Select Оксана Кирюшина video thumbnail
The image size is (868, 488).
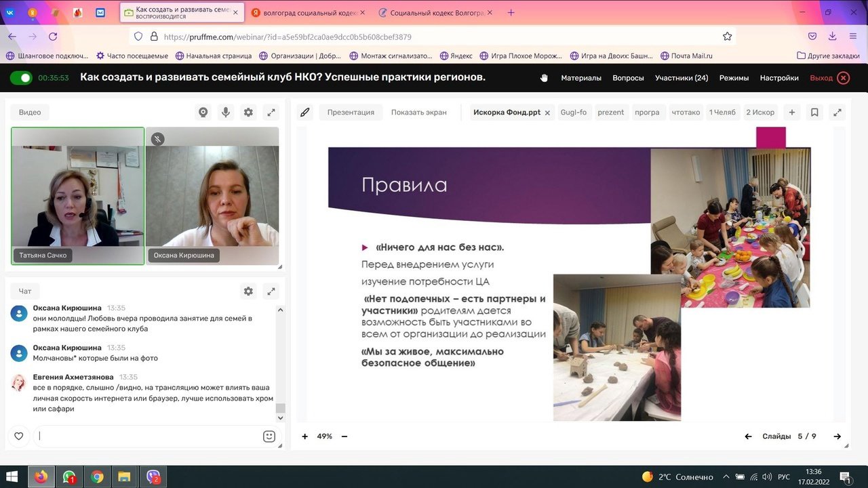click(x=212, y=196)
